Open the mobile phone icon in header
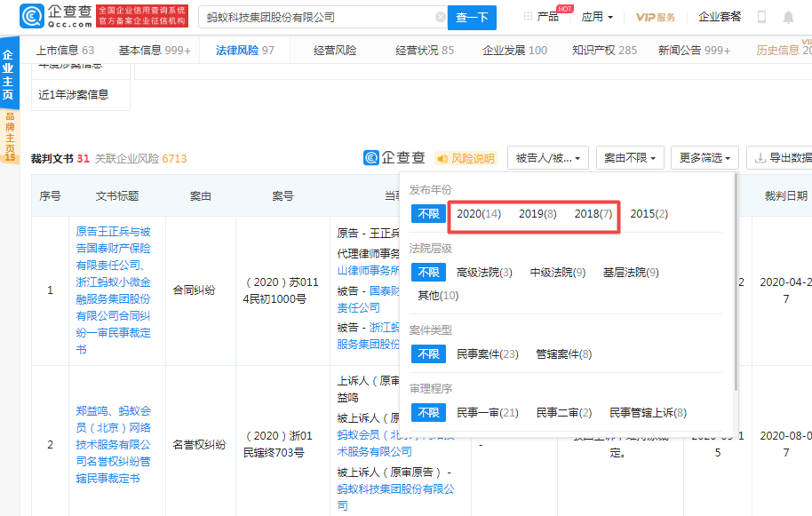Image resolution: width=812 pixels, height=516 pixels. pos(761,17)
